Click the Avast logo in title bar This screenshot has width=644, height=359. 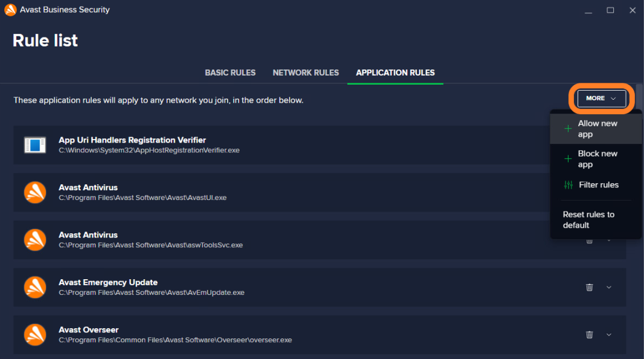coord(10,10)
